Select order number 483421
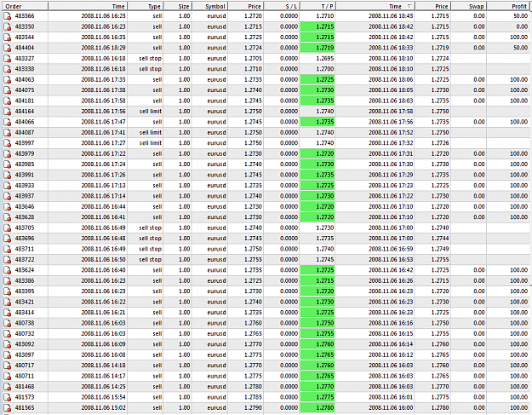The height and width of the screenshot is (415, 532). (x=25, y=302)
